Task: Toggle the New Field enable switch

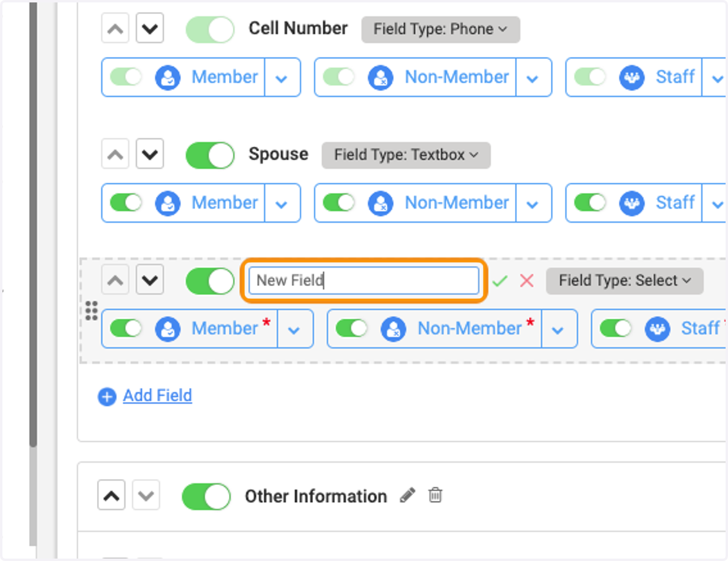Action: coord(210,281)
